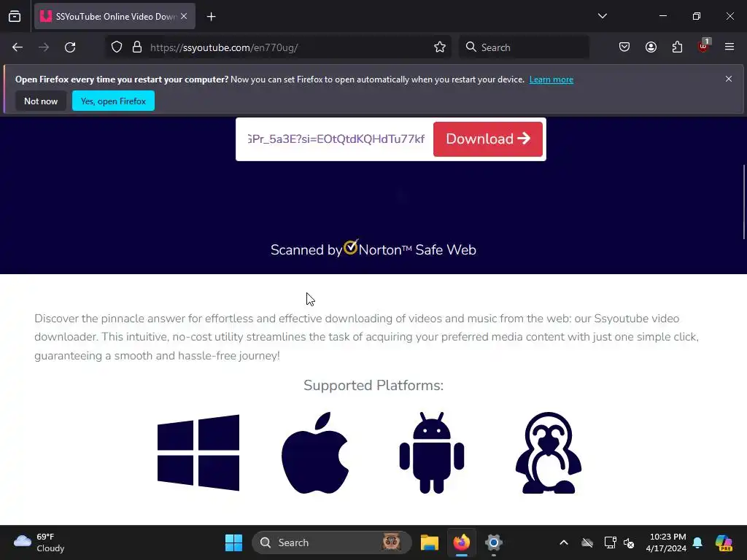This screenshot has height=560, width=747.
Task: Click the Apple platform icon
Action: (x=315, y=453)
